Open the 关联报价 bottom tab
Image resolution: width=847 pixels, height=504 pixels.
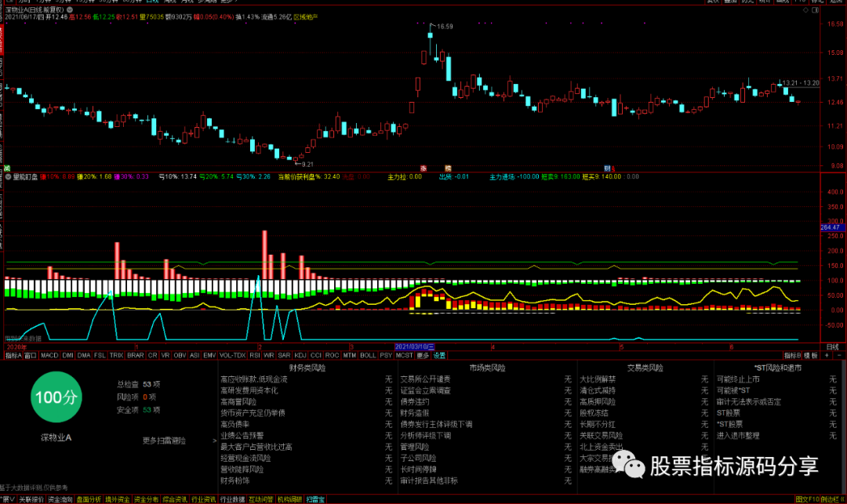coord(31,499)
